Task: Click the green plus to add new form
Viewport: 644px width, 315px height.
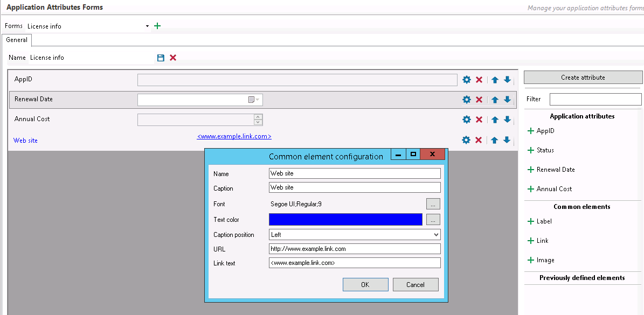Action: [157, 26]
